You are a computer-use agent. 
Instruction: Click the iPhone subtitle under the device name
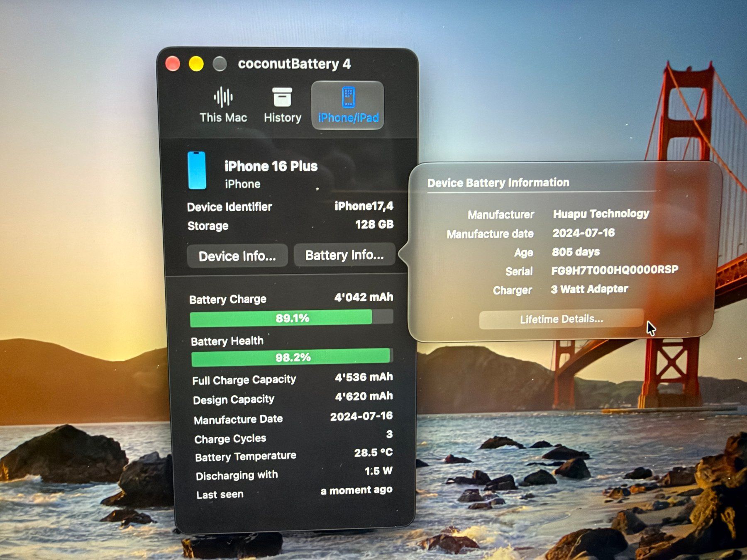(243, 184)
